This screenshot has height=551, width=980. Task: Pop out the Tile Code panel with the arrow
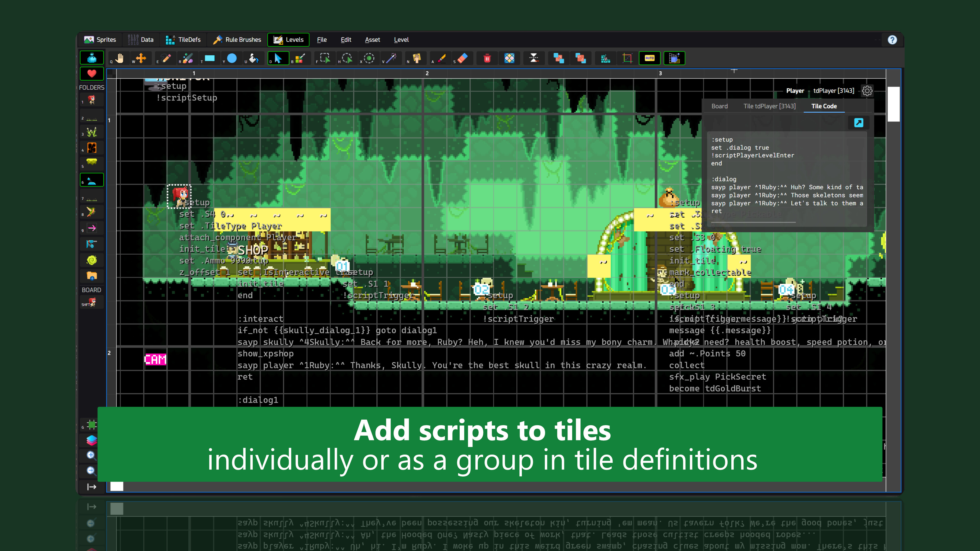pyautogui.click(x=859, y=122)
